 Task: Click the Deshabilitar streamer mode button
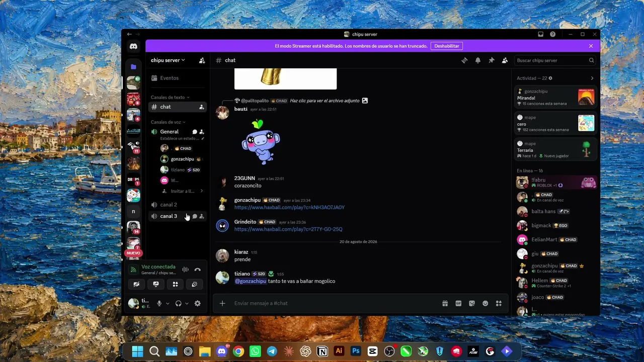click(x=447, y=46)
